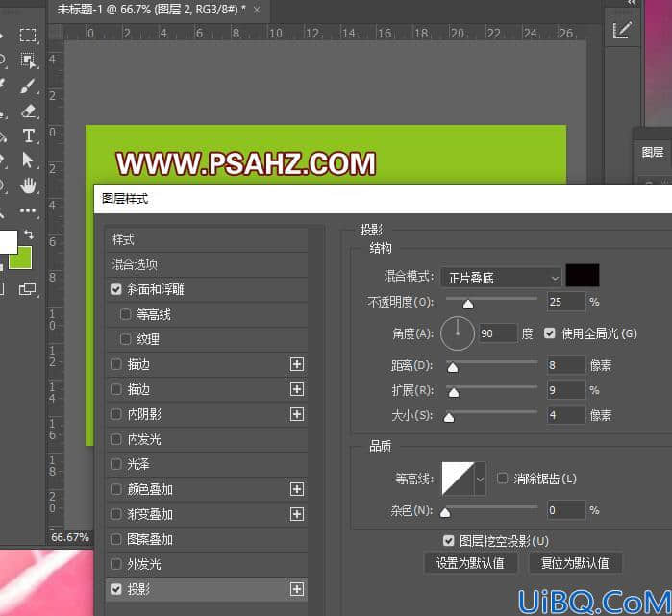Uncheck the 投影 checkbox
The height and width of the screenshot is (616, 672).
(x=115, y=589)
